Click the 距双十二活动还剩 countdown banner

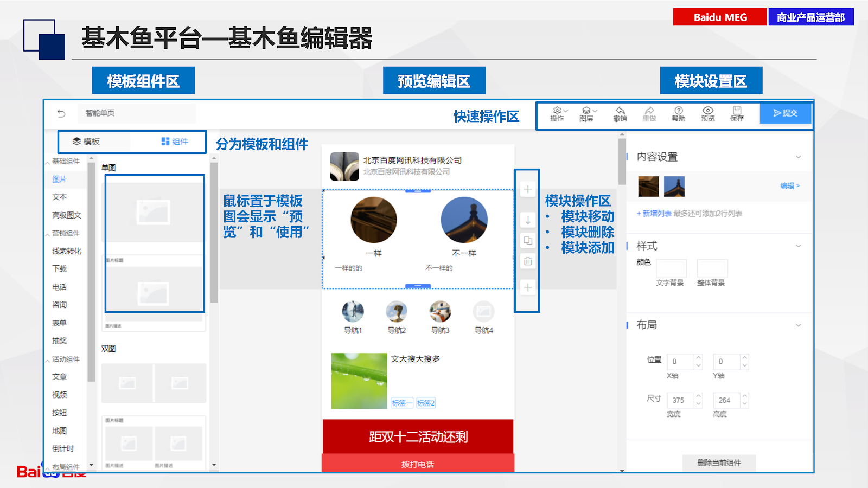click(x=418, y=436)
